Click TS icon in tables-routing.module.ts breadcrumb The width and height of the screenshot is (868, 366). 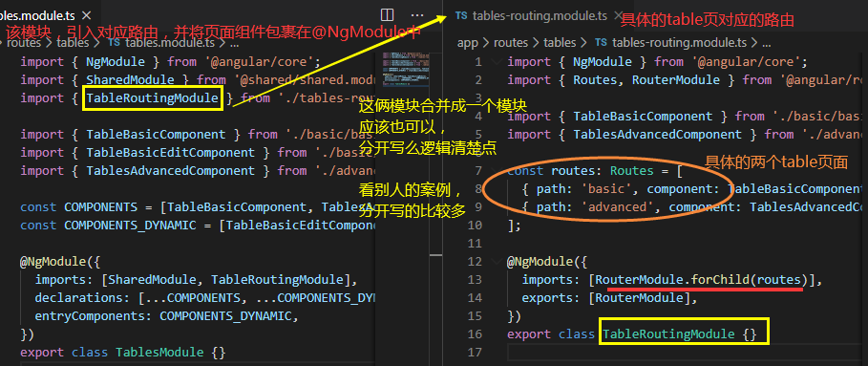click(x=601, y=42)
